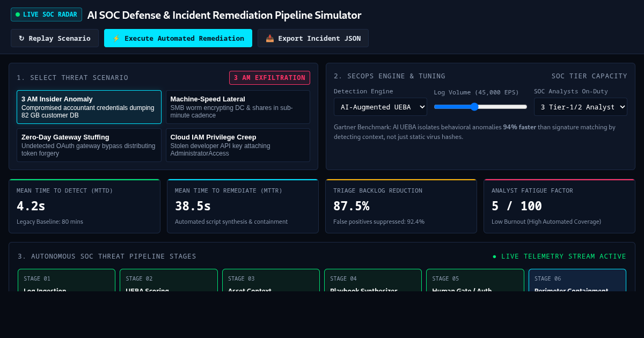Click the Legacy Baseline: 80 mins text
The height and width of the screenshot is (338, 644).
tap(50, 222)
